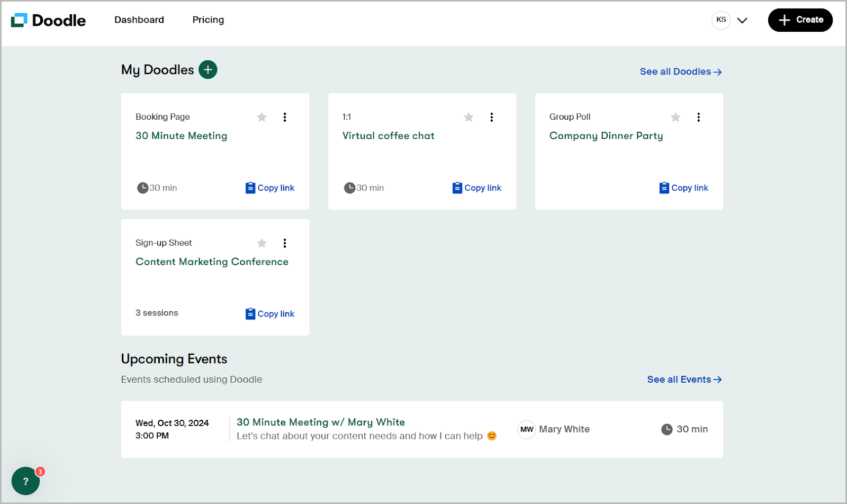Viewport: 847px width, 504px height.
Task: Click the black Create button
Action: pyautogui.click(x=800, y=20)
